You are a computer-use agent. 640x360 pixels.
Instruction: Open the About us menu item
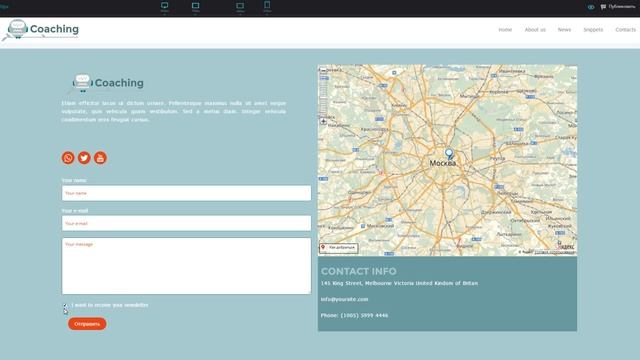point(535,30)
